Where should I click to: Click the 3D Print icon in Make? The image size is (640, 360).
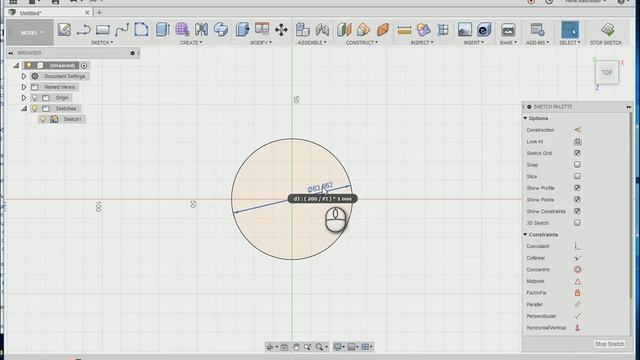[508, 30]
